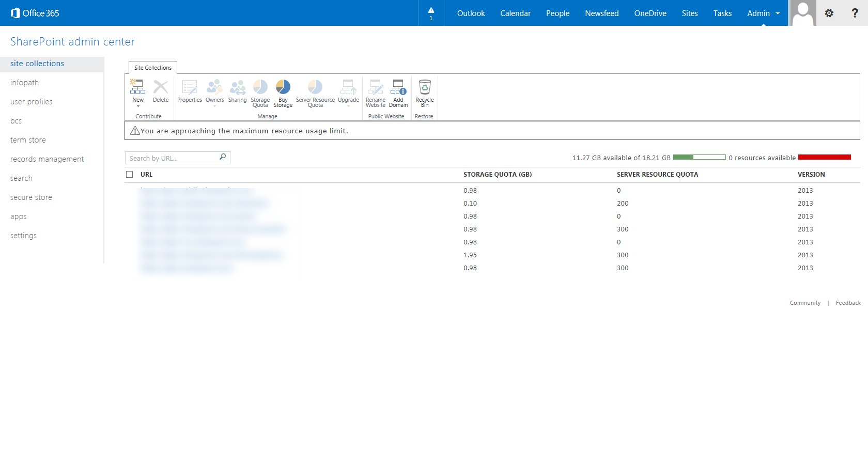The height and width of the screenshot is (450, 868).
Task: Open Tasks from the top navigation
Action: (722, 13)
